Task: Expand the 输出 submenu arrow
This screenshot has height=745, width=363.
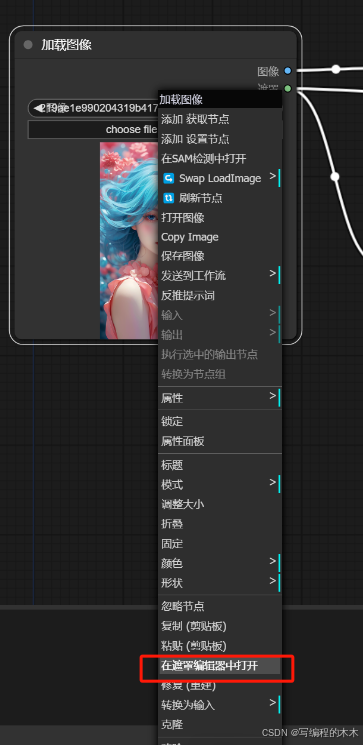Action: (273, 332)
